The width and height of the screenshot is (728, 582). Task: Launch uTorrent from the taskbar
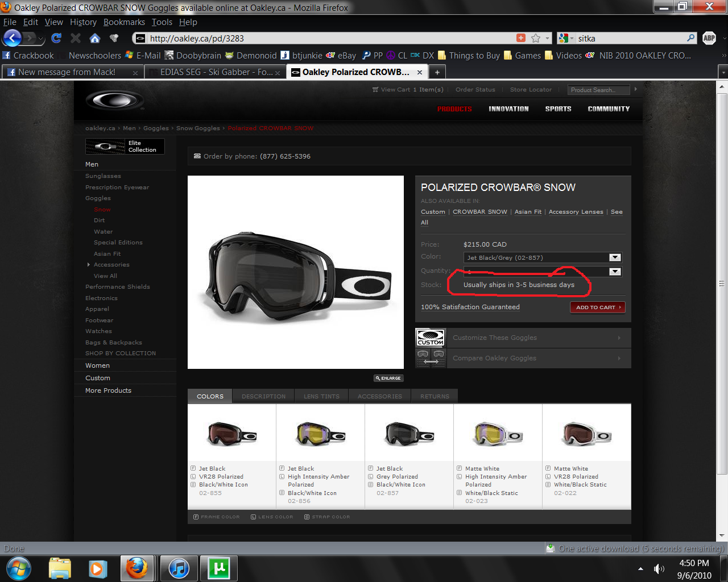(x=218, y=568)
